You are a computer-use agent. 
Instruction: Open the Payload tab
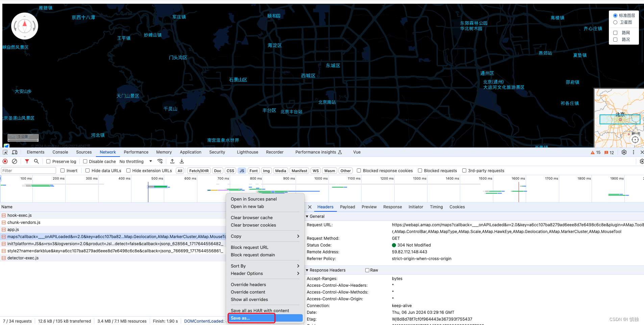click(347, 207)
